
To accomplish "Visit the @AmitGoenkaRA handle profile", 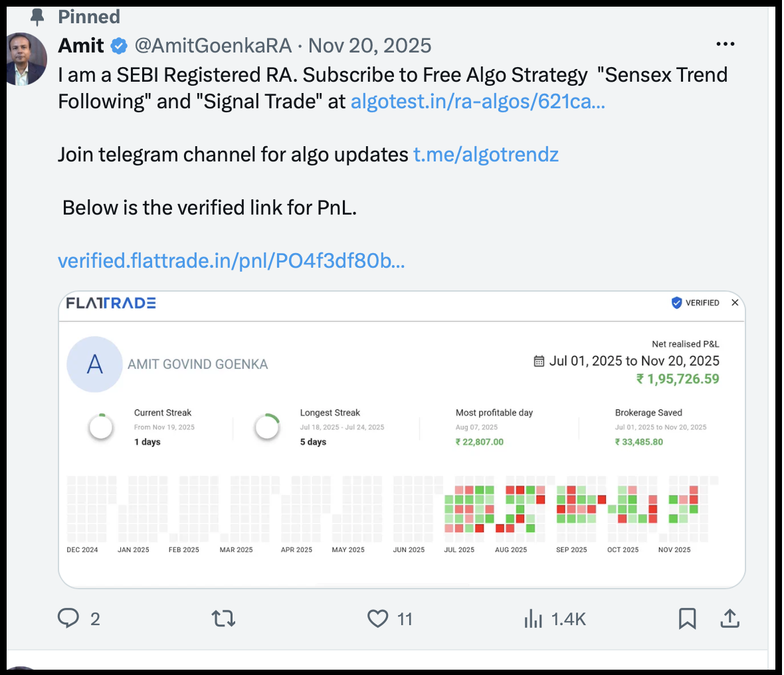I will [213, 46].
